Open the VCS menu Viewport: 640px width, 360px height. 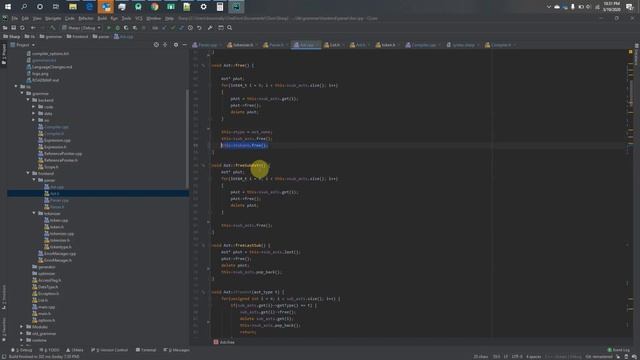tap(139, 18)
